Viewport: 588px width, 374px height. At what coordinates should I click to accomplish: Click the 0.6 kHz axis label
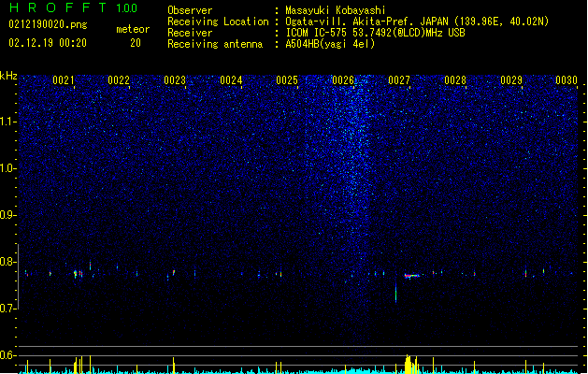point(8,355)
